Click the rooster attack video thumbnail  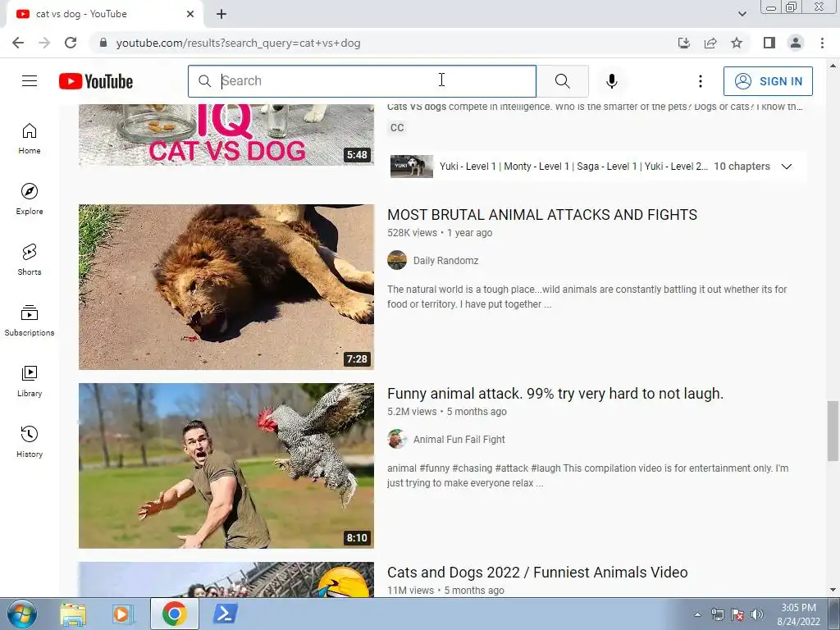pyautogui.click(x=226, y=466)
